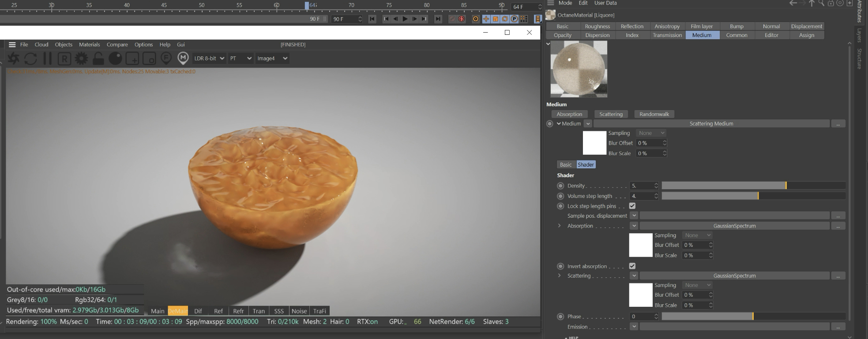The height and width of the screenshot is (339, 868).
Task: Open the PT render kernel dropdown
Action: (240, 58)
